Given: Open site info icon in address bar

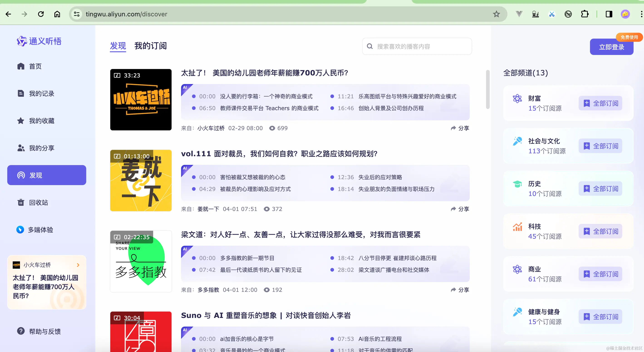Looking at the screenshot, I should pos(76,14).
